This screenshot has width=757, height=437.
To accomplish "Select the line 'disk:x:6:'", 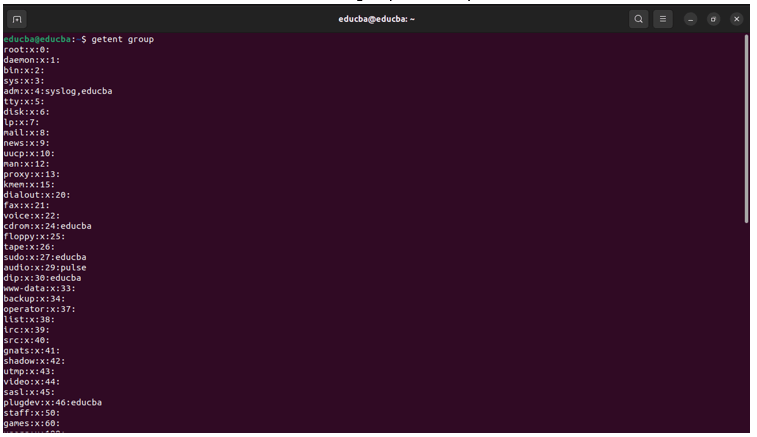I will pos(27,112).
